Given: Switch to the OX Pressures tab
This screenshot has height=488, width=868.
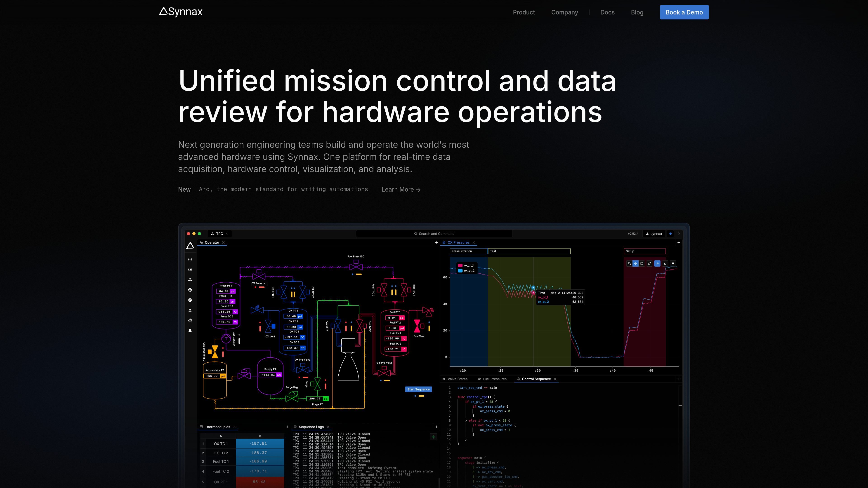Looking at the screenshot, I should [458, 242].
